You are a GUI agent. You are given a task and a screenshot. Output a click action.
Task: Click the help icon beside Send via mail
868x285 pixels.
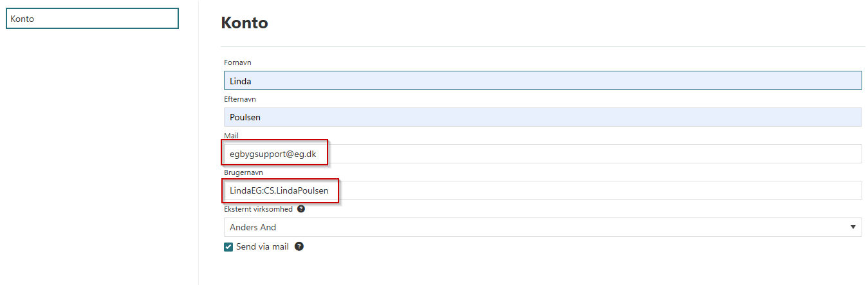299,246
